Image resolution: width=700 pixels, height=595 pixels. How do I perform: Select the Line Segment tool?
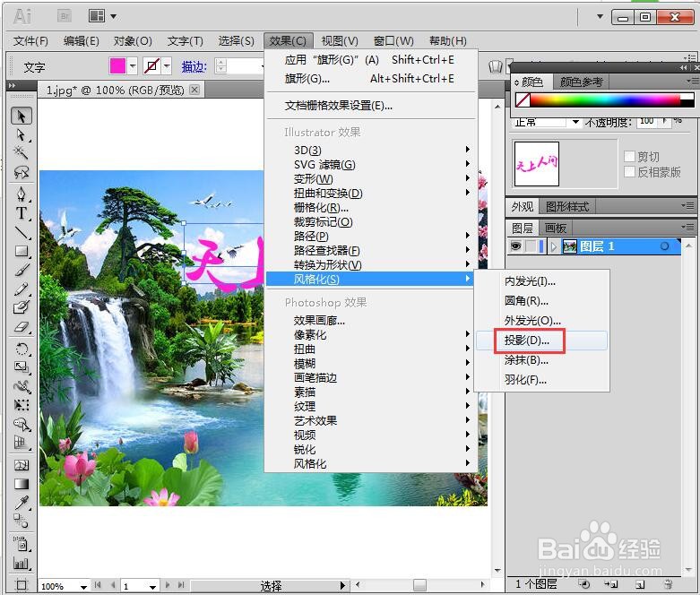[x=21, y=232]
